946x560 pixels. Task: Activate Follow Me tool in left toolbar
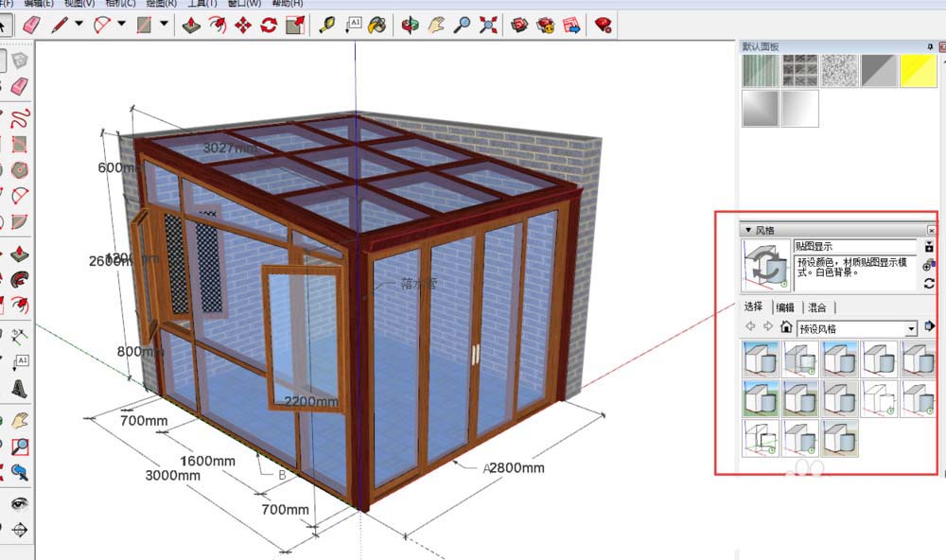[20, 279]
